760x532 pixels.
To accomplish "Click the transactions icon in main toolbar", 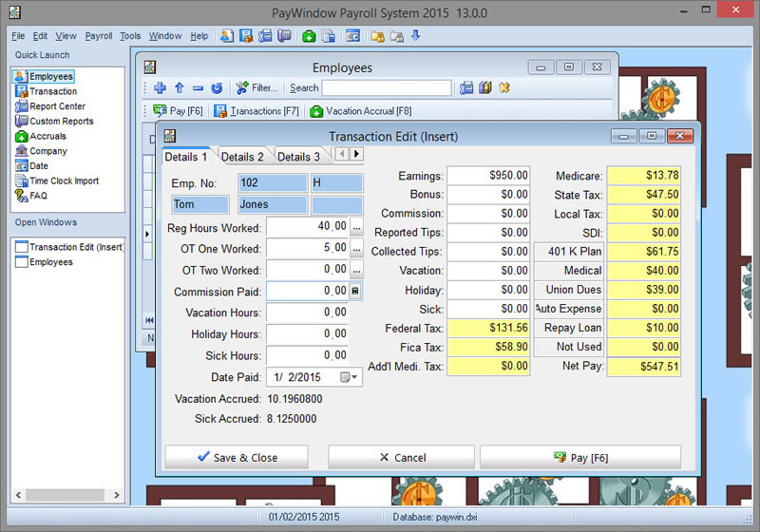I will pos(246,36).
